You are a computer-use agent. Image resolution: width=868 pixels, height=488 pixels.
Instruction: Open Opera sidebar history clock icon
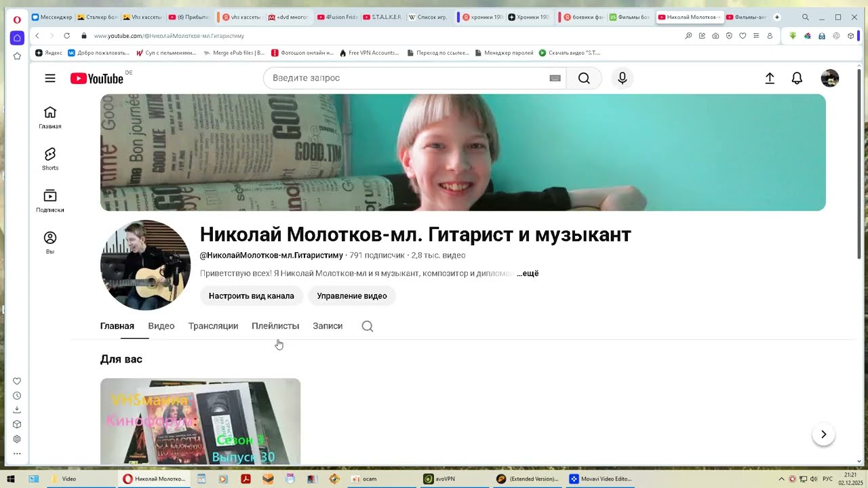[17, 396]
